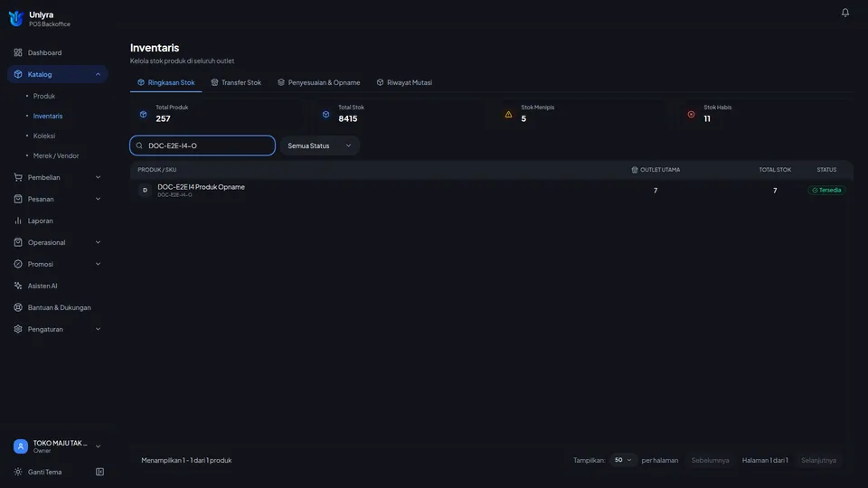
Task: Click the PRODUK / SKU column header
Action: (157, 170)
